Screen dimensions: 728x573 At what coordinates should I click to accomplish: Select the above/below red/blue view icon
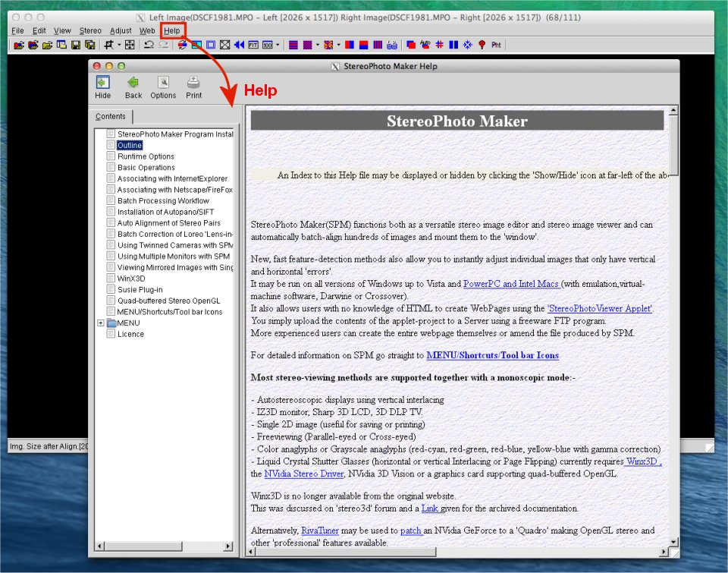coord(363,45)
